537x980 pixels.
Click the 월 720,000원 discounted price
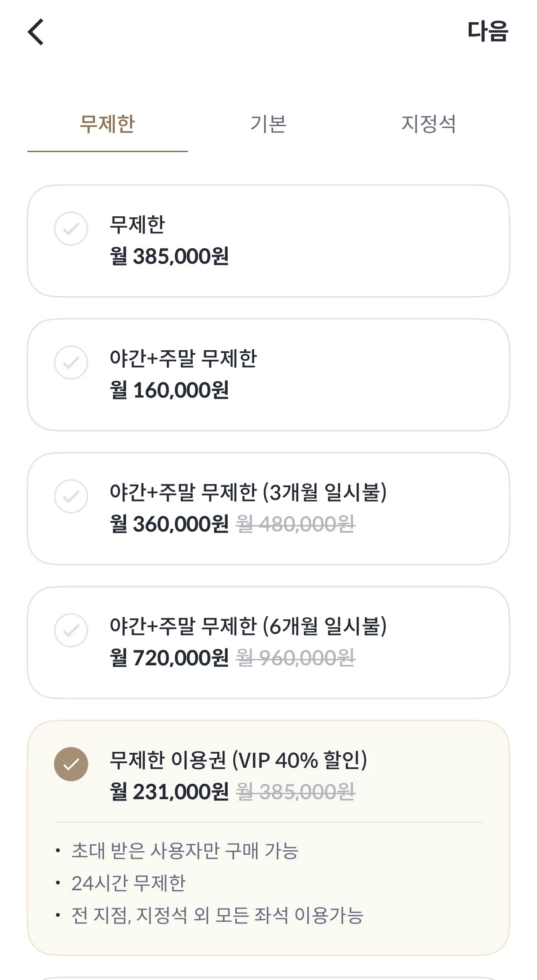pos(169,658)
